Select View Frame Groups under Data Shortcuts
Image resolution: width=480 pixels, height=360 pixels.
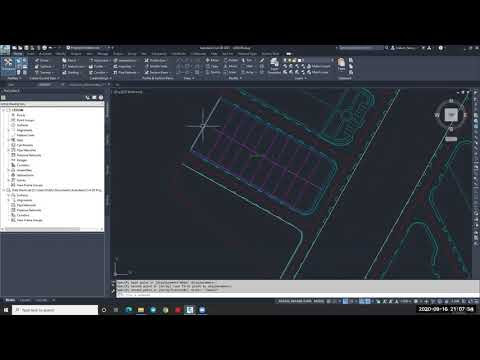pos(30,220)
